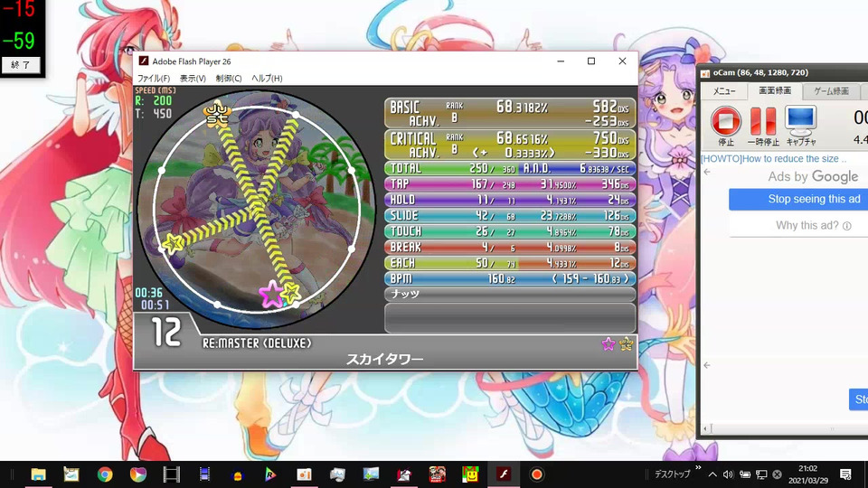
Task: Click the taskbar clock showing 21:02
Action: coord(808,474)
